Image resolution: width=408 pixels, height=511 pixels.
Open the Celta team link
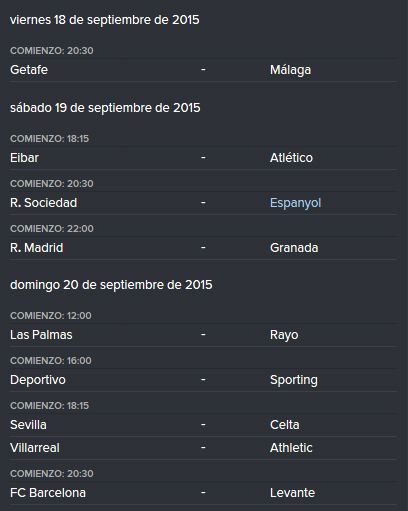(x=285, y=425)
